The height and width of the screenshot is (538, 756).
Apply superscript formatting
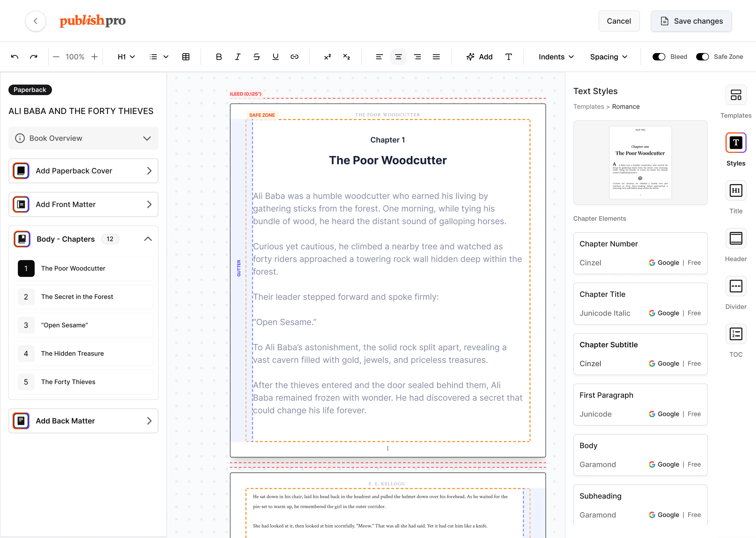tap(327, 57)
